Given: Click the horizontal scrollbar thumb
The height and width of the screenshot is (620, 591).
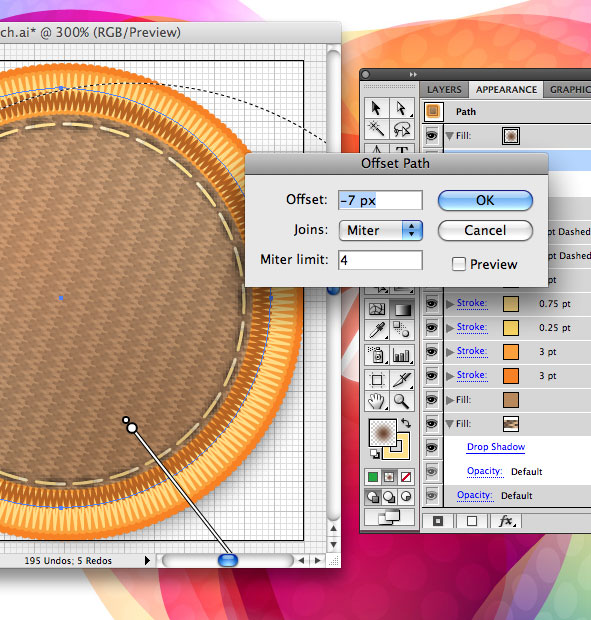Looking at the screenshot, I should [x=228, y=560].
